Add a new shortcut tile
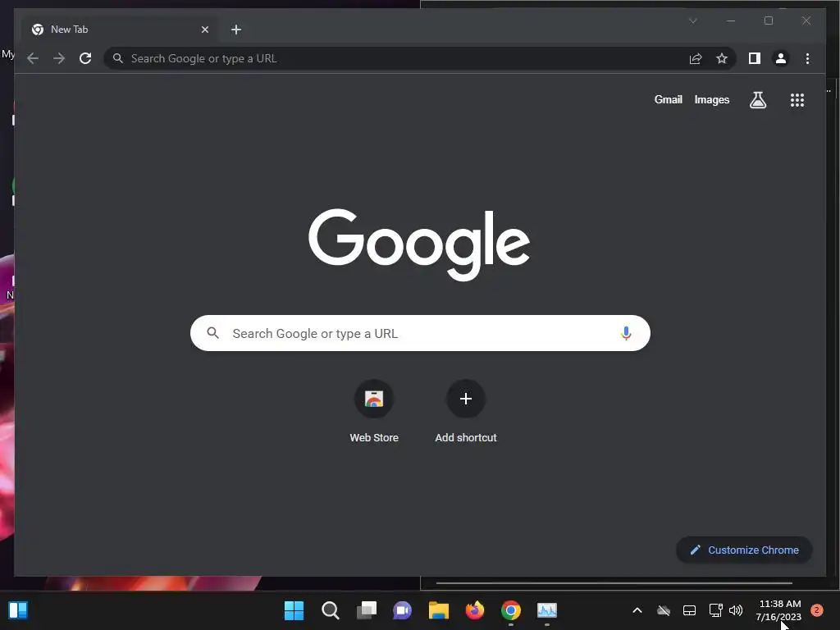Viewport: 840px width, 630px height. point(466,412)
